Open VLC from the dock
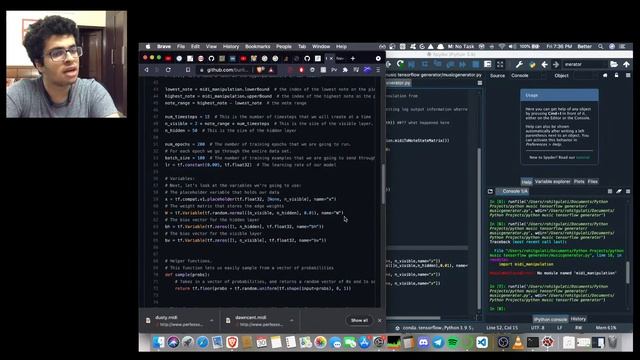 (518, 342)
